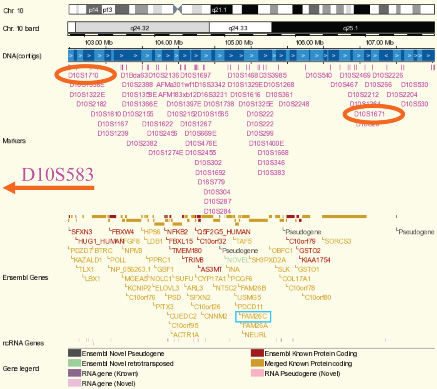Open the CYP17A1 gene label

point(212,278)
